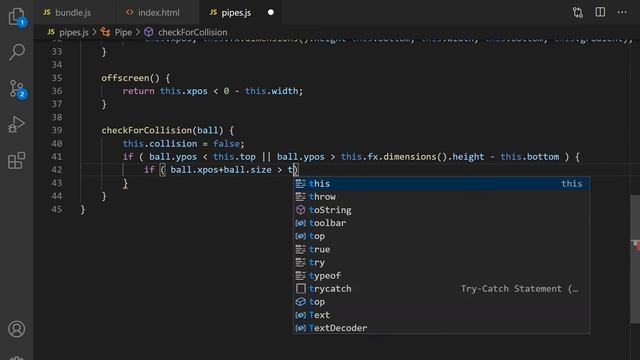
Task: Click the Pipe class icon in breadcrumbs
Action: coord(105,32)
